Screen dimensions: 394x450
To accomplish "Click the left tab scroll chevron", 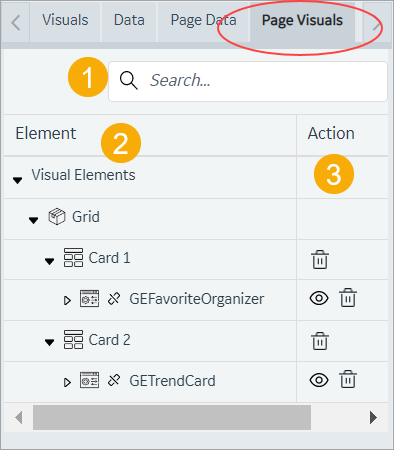I will click(16, 23).
